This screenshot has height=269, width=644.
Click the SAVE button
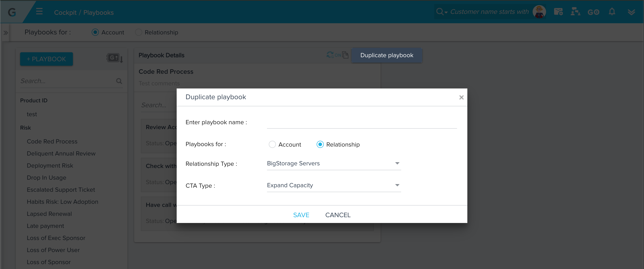pos(301,215)
